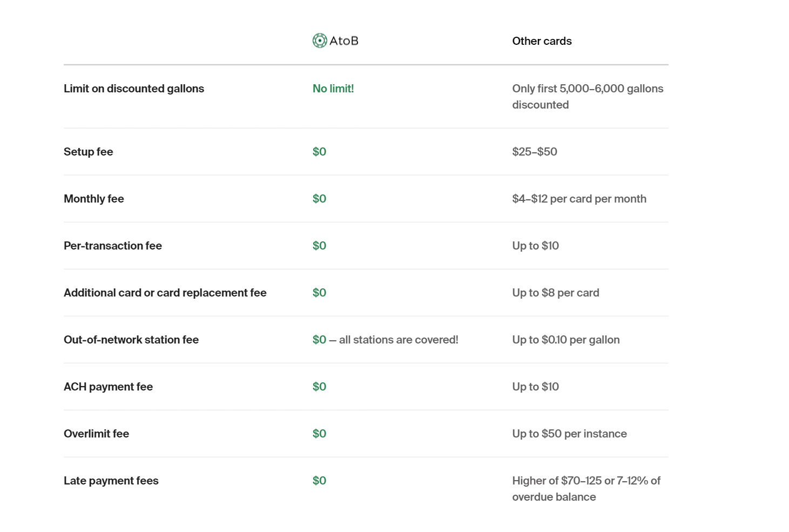Click the 'Monthly fee' row label
This screenshot has width=789, height=532.
(x=94, y=199)
